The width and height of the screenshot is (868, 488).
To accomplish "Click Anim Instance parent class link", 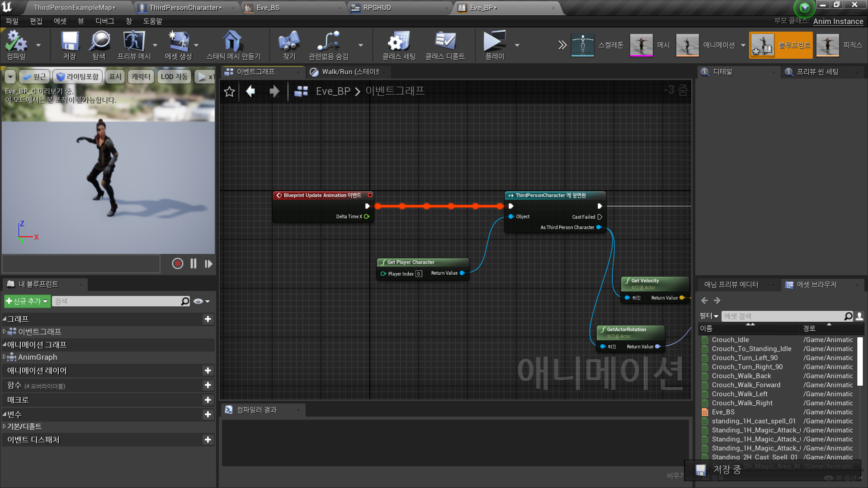I will [838, 21].
